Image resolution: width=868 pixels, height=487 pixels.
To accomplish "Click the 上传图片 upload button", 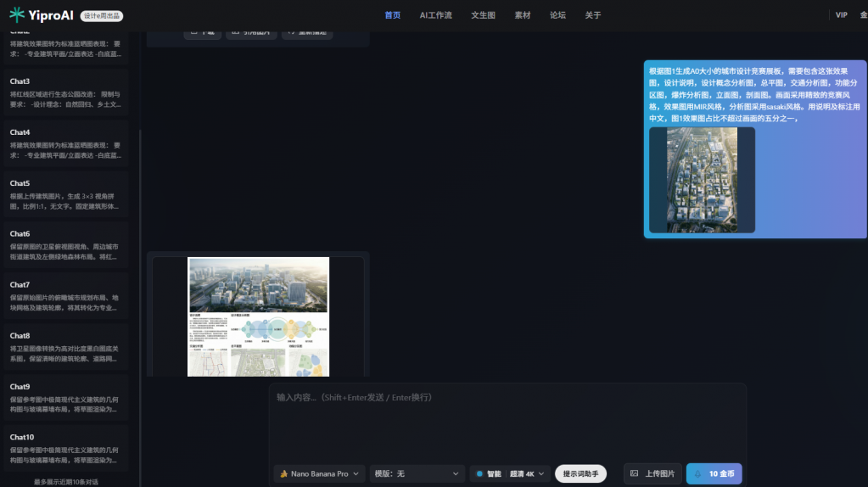I will (652, 473).
